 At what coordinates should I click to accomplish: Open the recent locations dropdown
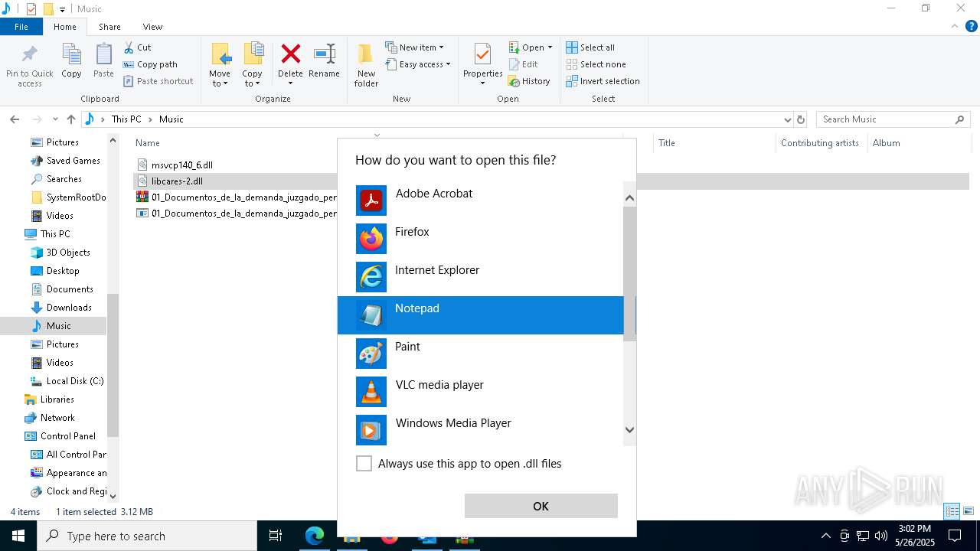(x=55, y=119)
